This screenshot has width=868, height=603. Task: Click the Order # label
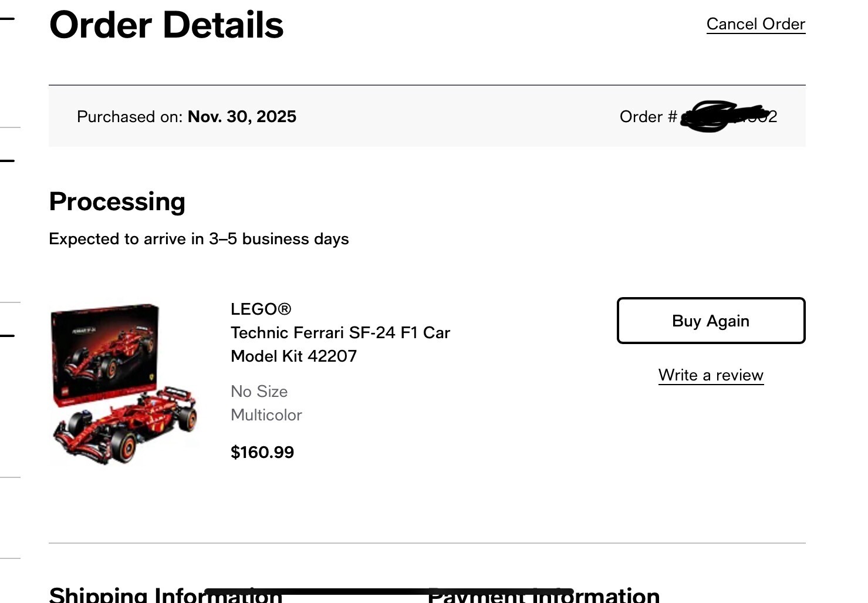tap(648, 117)
